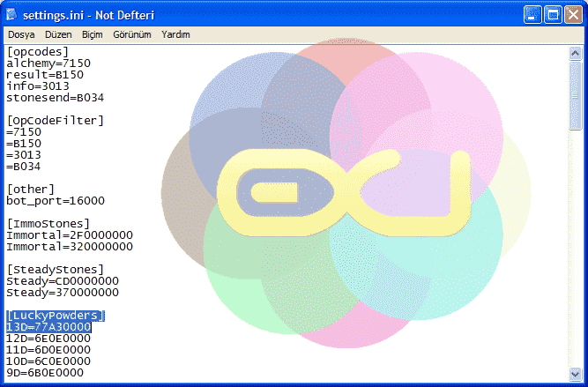The width and height of the screenshot is (588, 387).
Task: Click the line 9D=6B0E0000
Action: pos(45,372)
